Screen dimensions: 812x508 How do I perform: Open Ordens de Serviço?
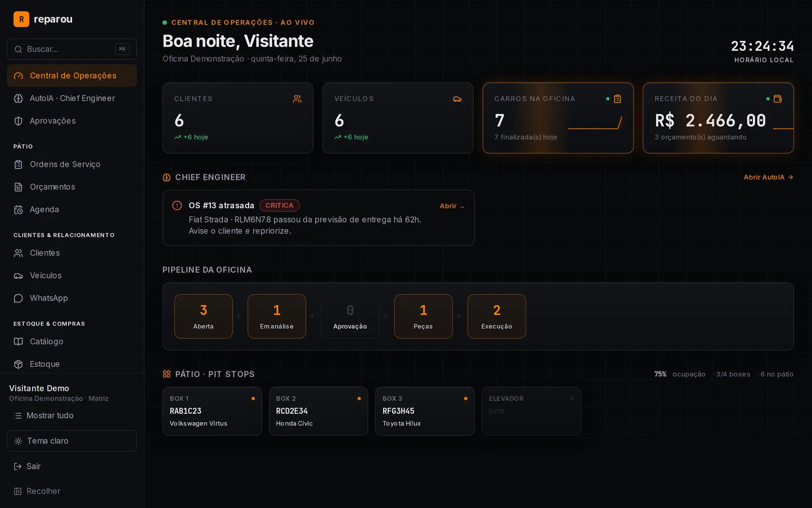pos(72,164)
